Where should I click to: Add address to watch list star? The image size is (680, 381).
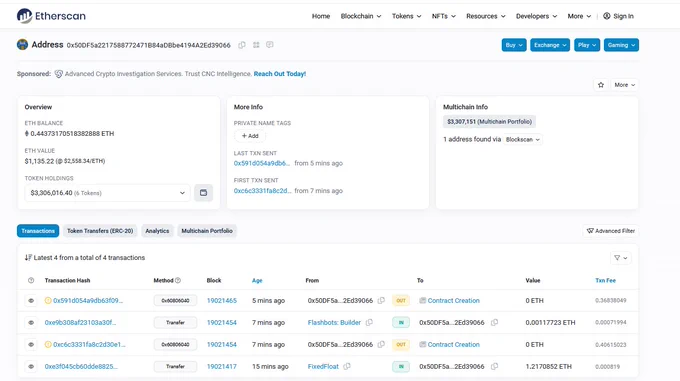601,85
